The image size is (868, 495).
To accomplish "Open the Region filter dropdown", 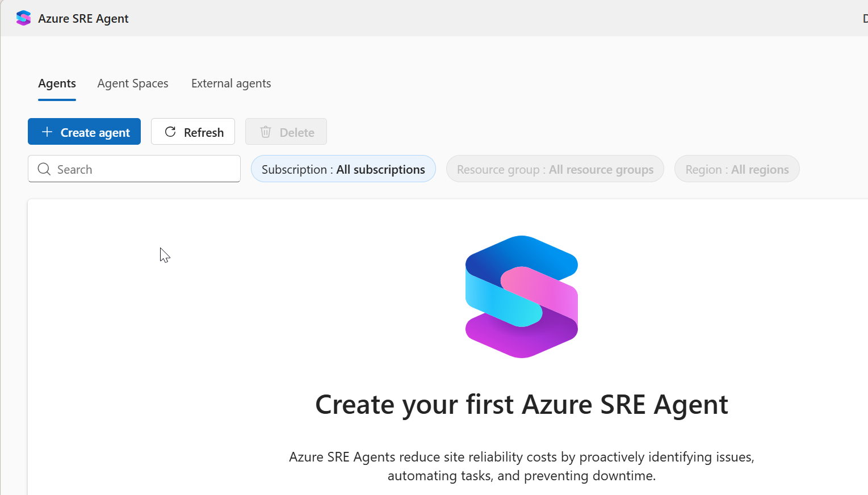I will (737, 169).
